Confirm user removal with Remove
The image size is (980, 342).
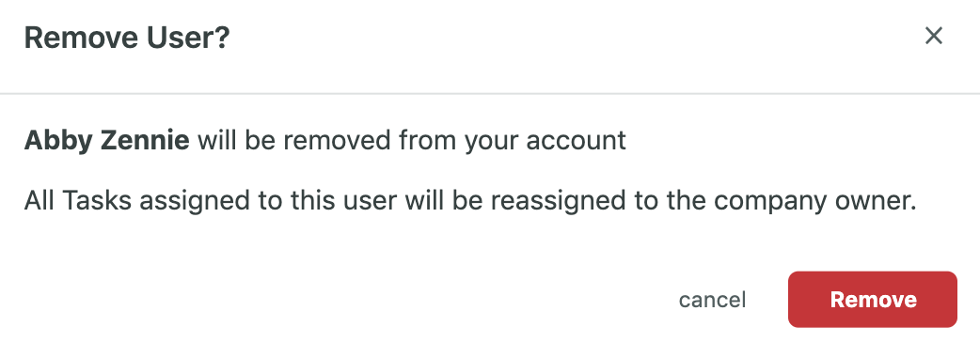point(873,300)
